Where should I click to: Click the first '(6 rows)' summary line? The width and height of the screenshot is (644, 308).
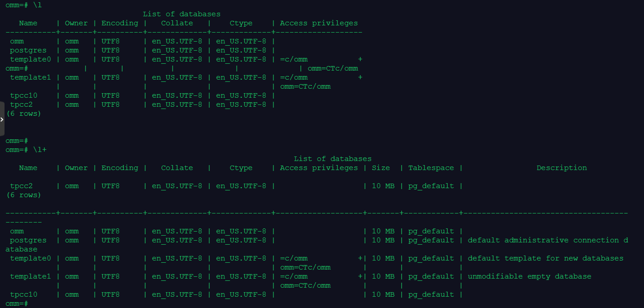pyautogui.click(x=24, y=114)
